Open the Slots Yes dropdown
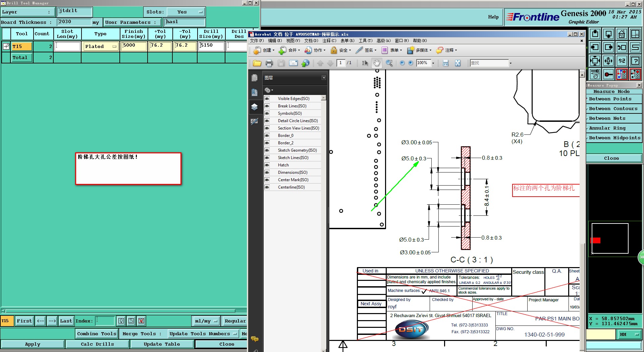The image size is (644, 352). pyautogui.click(x=186, y=12)
